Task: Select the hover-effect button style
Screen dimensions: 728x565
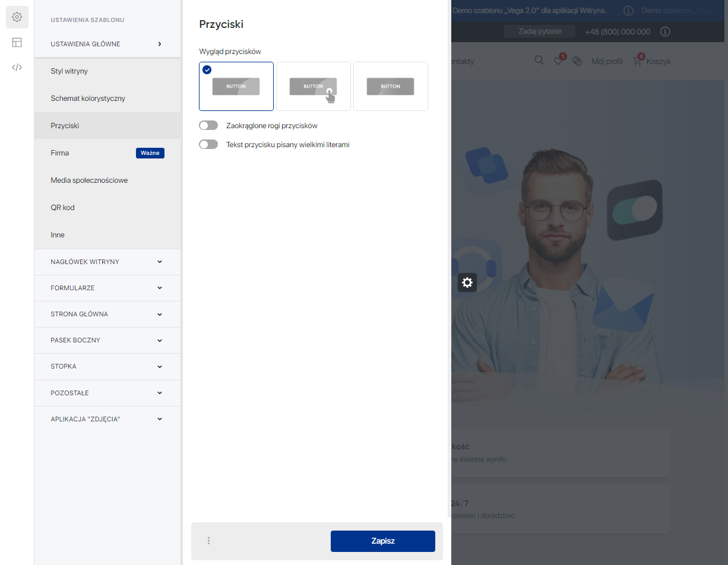Action: pos(314,87)
